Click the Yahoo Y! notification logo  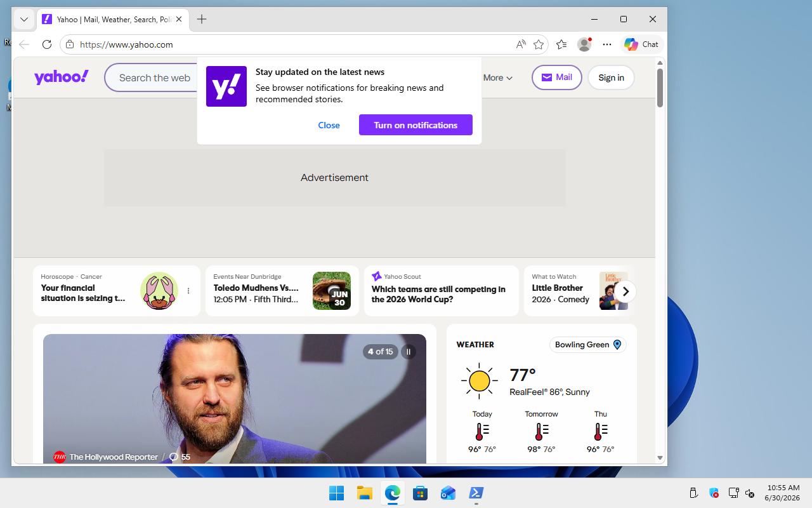[226, 86]
